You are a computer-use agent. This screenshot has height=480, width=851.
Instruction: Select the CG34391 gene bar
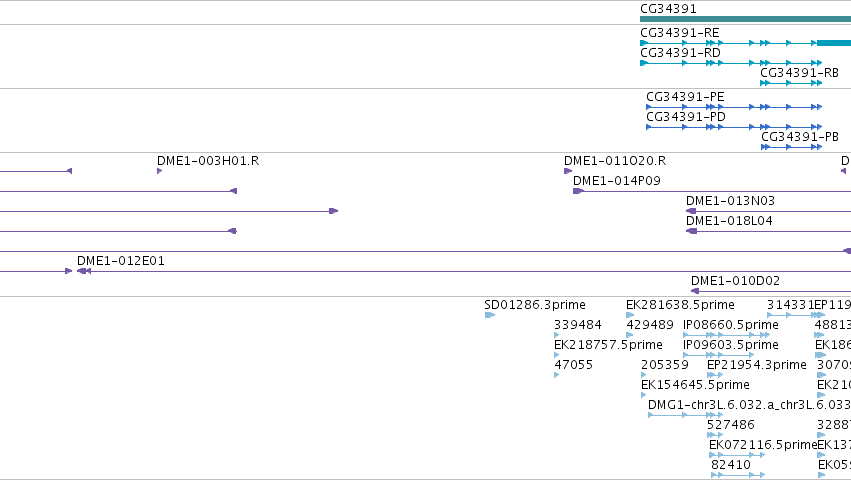[x=746, y=19]
